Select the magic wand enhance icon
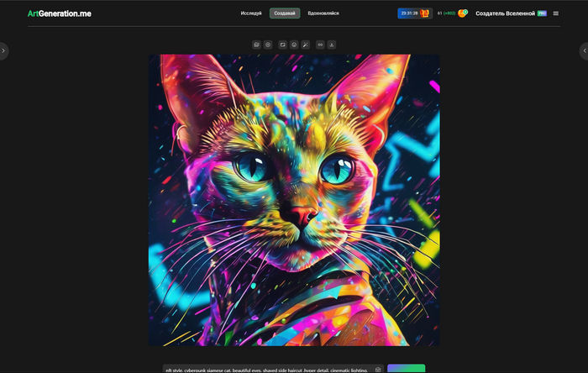The width and height of the screenshot is (588, 373). click(306, 45)
